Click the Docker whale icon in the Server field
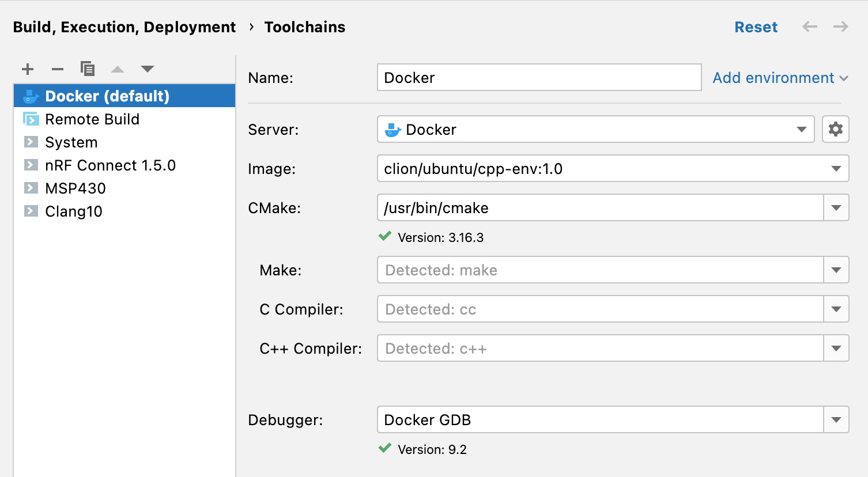 coord(393,129)
